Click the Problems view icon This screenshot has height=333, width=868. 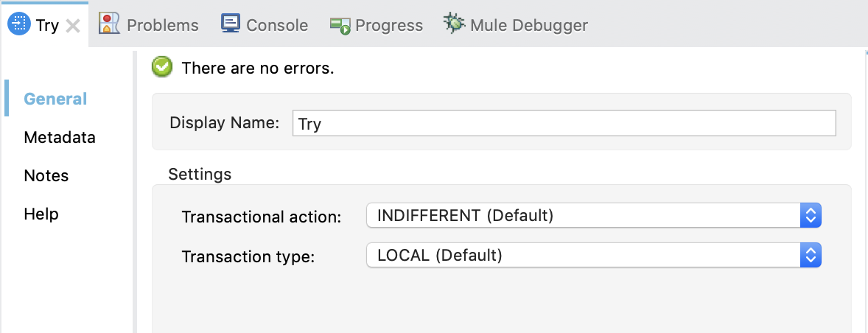tap(110, 24)
